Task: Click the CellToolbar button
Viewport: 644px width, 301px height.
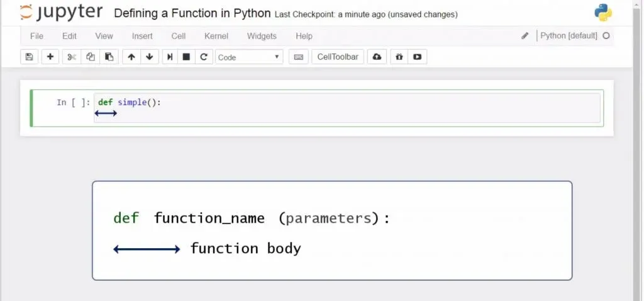Action: (x=338, y=57)
